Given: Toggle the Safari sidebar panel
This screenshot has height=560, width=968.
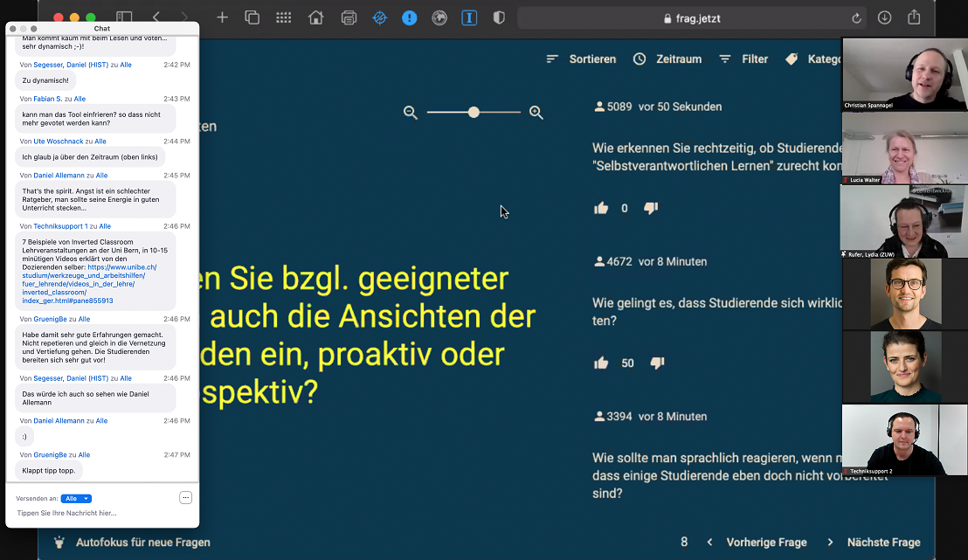Looking at the screenshot, I should pos(124,17).
